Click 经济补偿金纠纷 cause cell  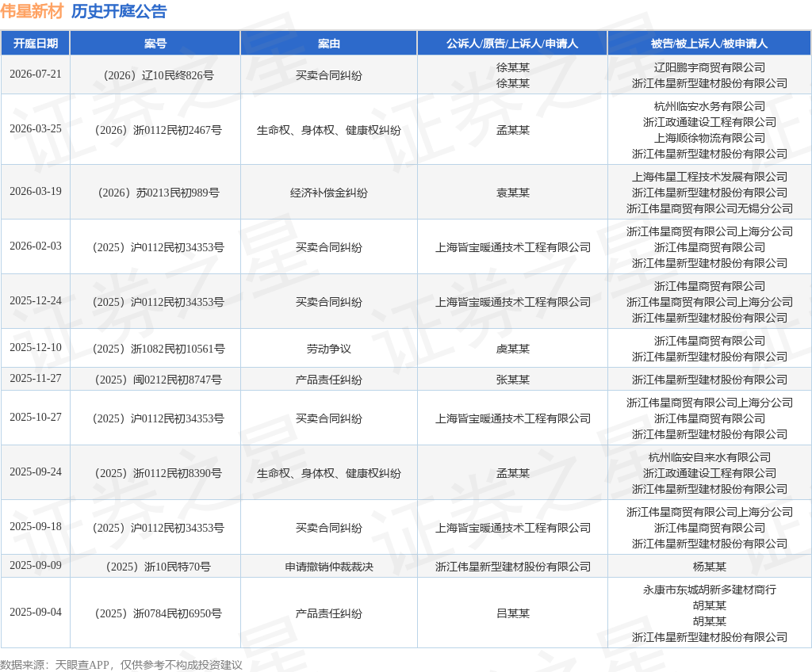click(x=329, y=193)
